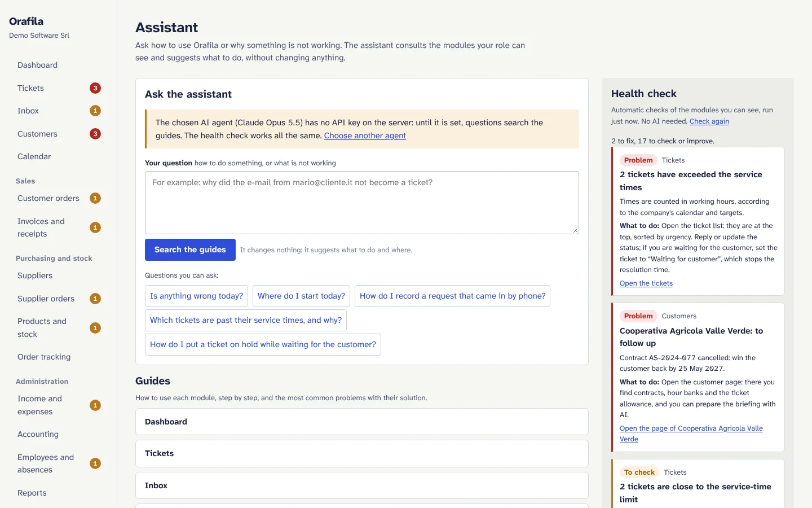Open Order tracking
The image size is (812, 508).
pos(58,357)
